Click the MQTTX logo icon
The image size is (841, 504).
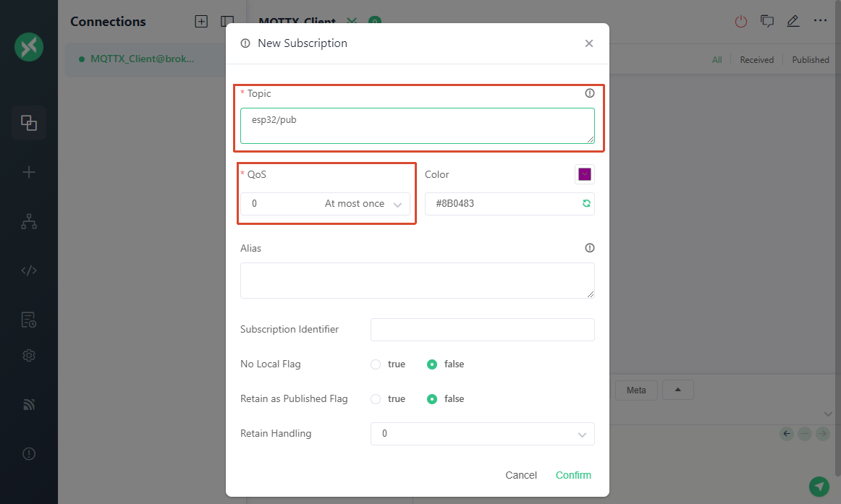[x=29, y=46]
